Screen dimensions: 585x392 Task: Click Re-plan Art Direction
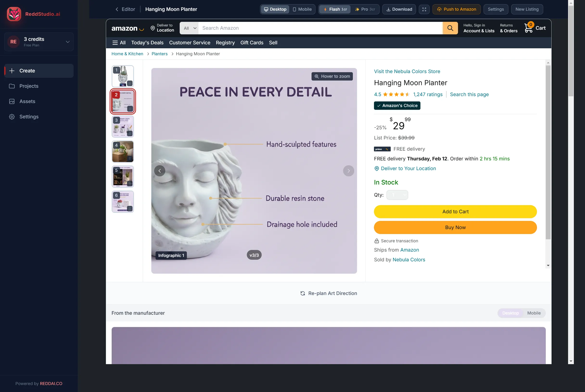tap(329, 293)
